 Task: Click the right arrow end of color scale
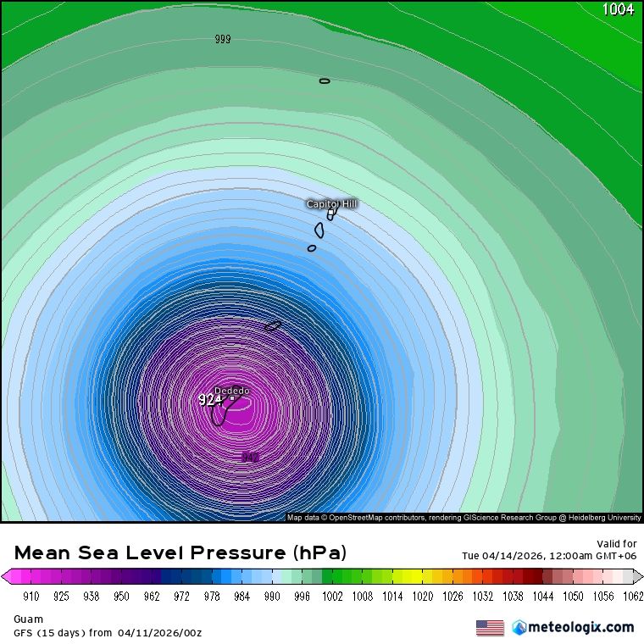[x=638, y=576]
